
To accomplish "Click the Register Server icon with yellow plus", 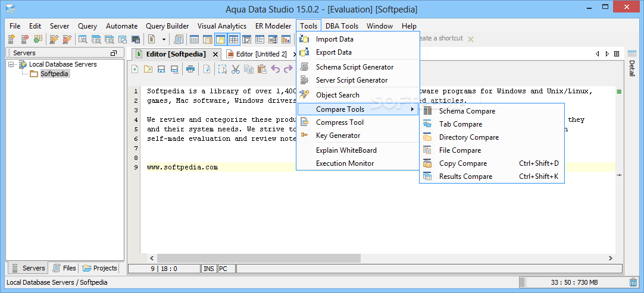I will [12, 39].
